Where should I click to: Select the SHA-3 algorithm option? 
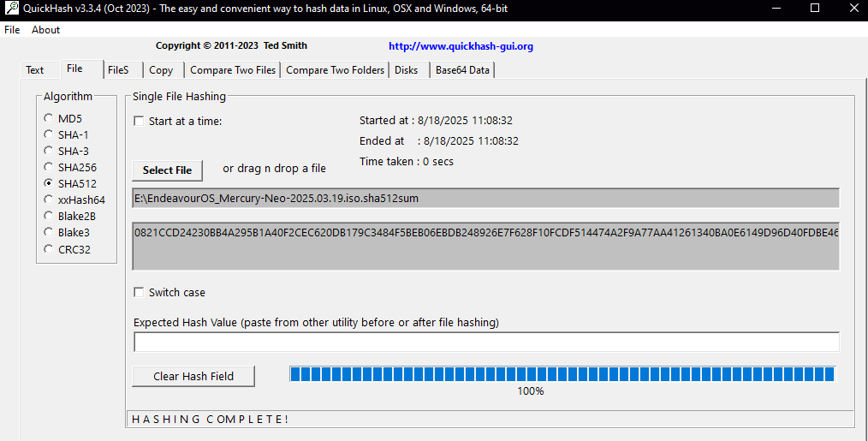tap(49, 151)
